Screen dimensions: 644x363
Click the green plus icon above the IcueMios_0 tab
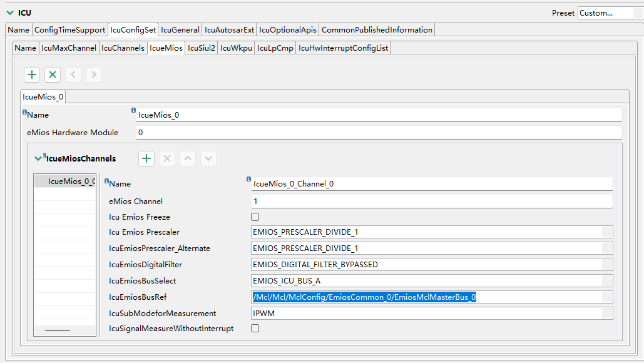point(31,74)
